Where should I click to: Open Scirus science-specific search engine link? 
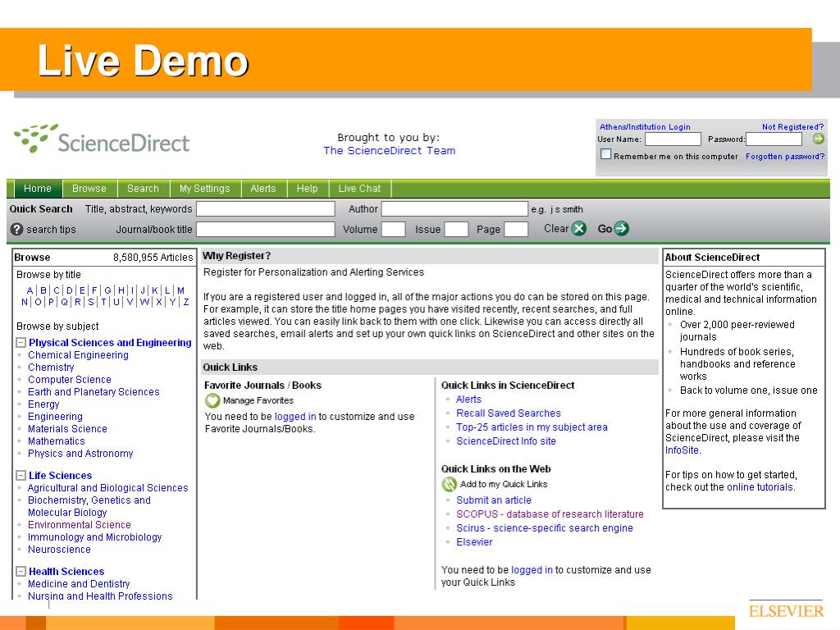[x=545, y=528]
